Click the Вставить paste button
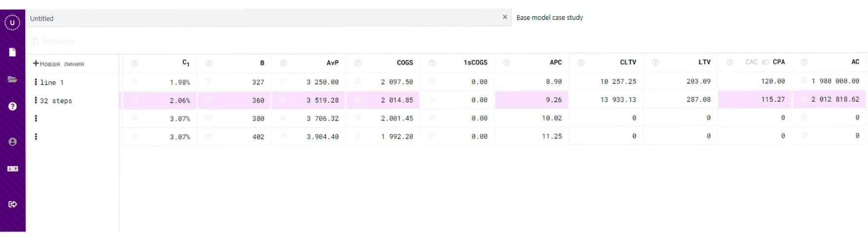Screen dimensions: 868x238 pos(53,41)
